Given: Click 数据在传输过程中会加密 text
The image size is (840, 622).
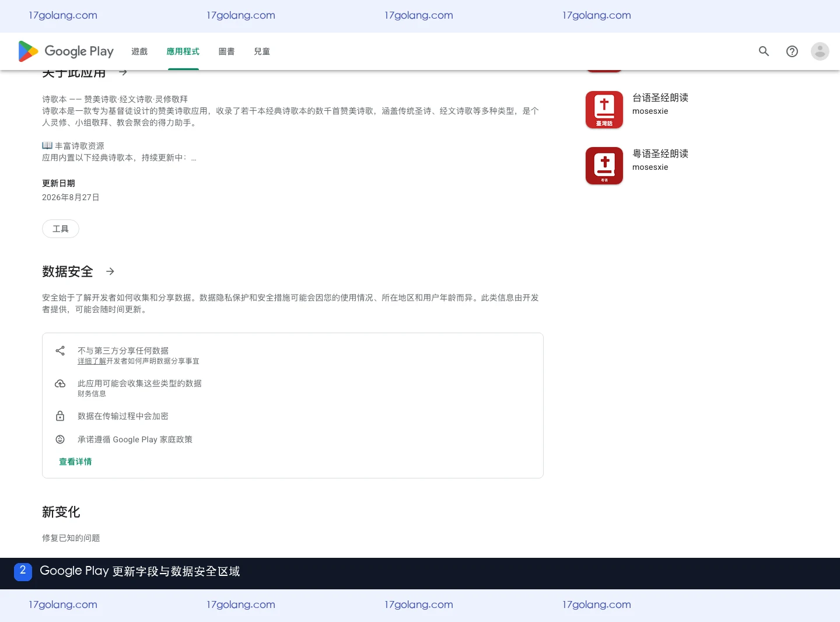Looking at the screenshot, I should pyautogui.click(x=123, y=416).
